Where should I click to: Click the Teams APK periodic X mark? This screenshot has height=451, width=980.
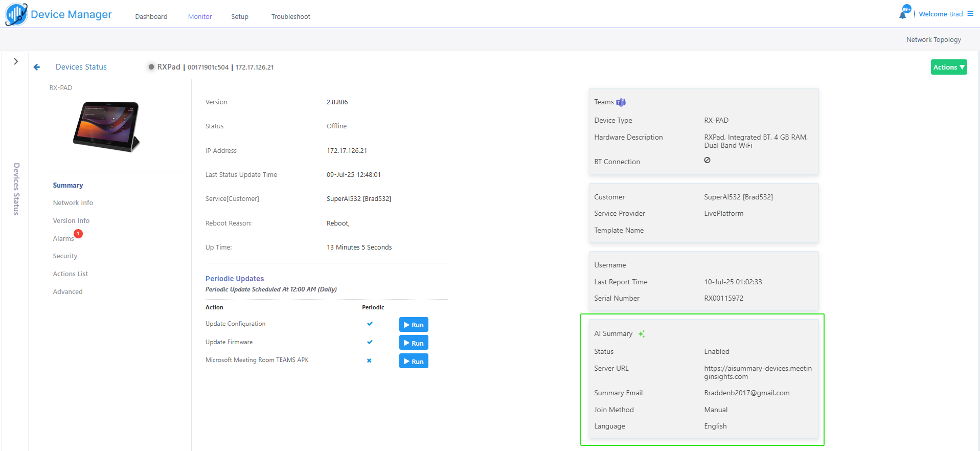tap(369, 360)
